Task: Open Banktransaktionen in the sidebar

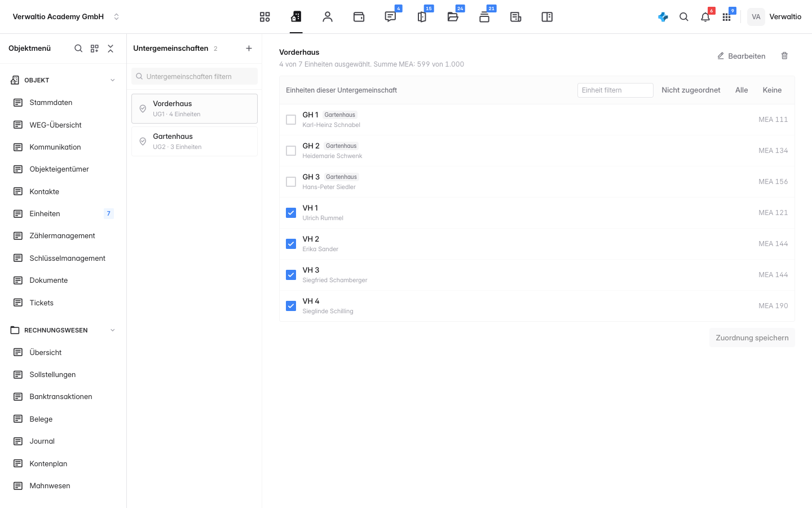Action: coord(61,397)
